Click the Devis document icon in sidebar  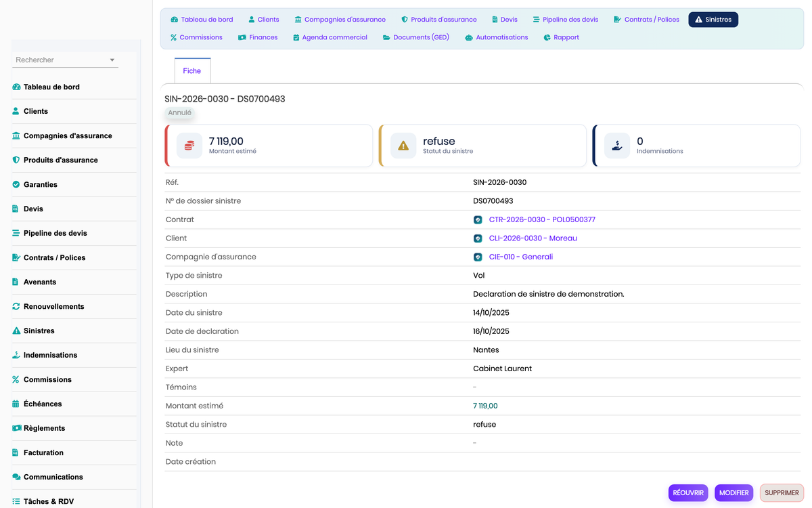[x=16, y=209]
